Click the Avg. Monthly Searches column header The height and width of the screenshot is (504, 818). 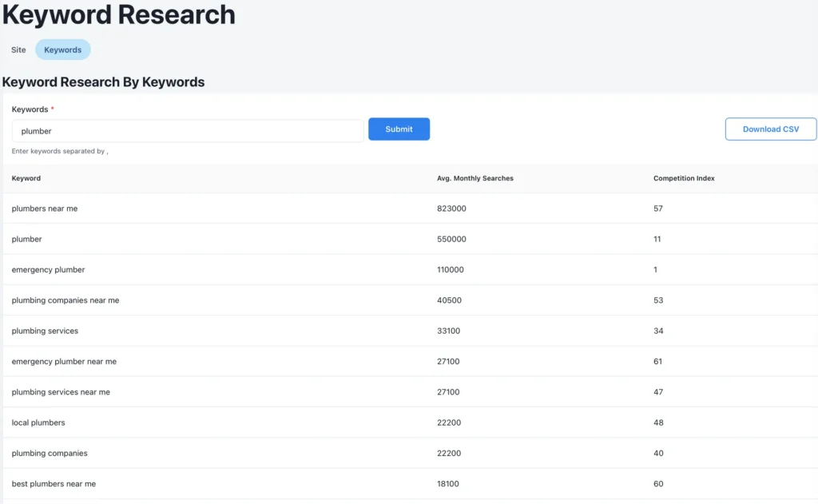(475, 178)
